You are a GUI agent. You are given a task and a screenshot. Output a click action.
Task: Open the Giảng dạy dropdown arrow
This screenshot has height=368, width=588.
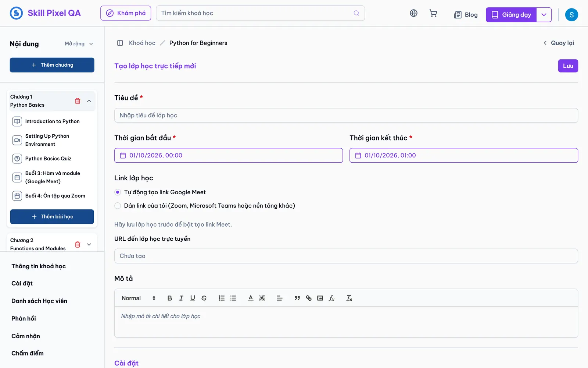click(x=544, y=15)
